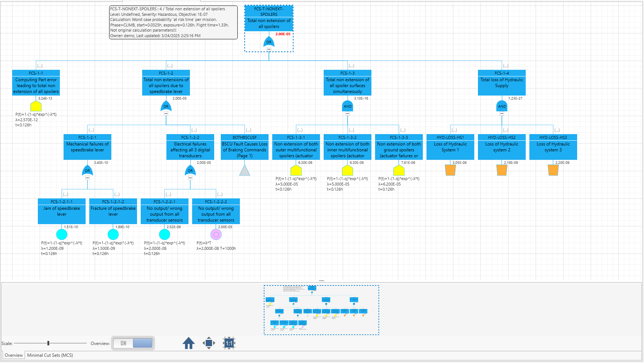Collapse the FCS-1-2-1 OR gate children
This screenshot has height=363, width=644.
click(87, 178)
